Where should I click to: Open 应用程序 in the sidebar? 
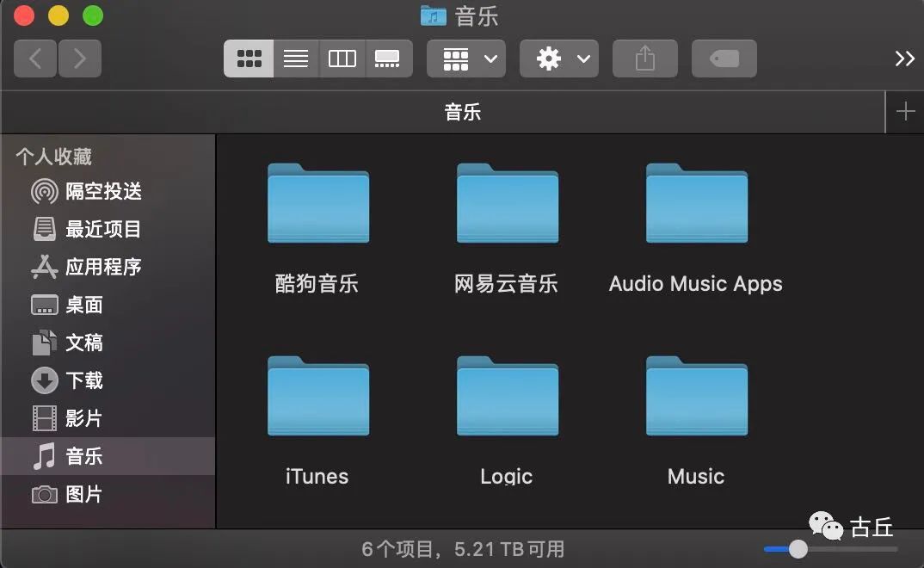[103, 267]
